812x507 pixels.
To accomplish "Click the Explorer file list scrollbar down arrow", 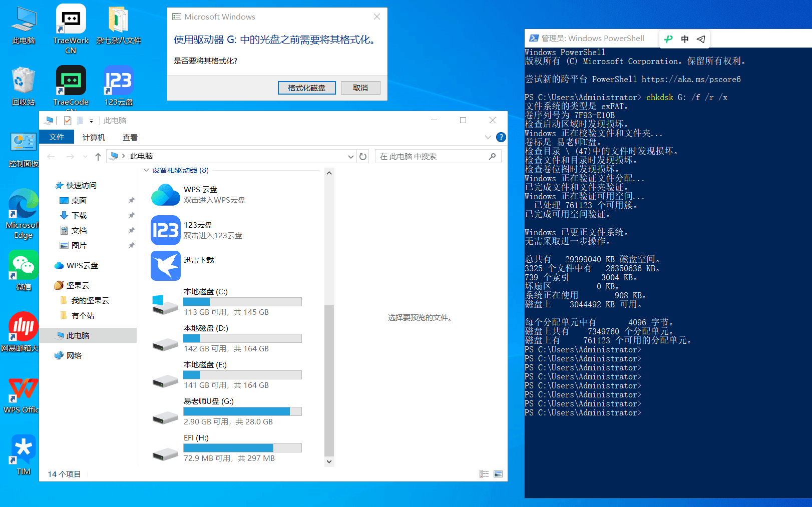I will (329, 461).
